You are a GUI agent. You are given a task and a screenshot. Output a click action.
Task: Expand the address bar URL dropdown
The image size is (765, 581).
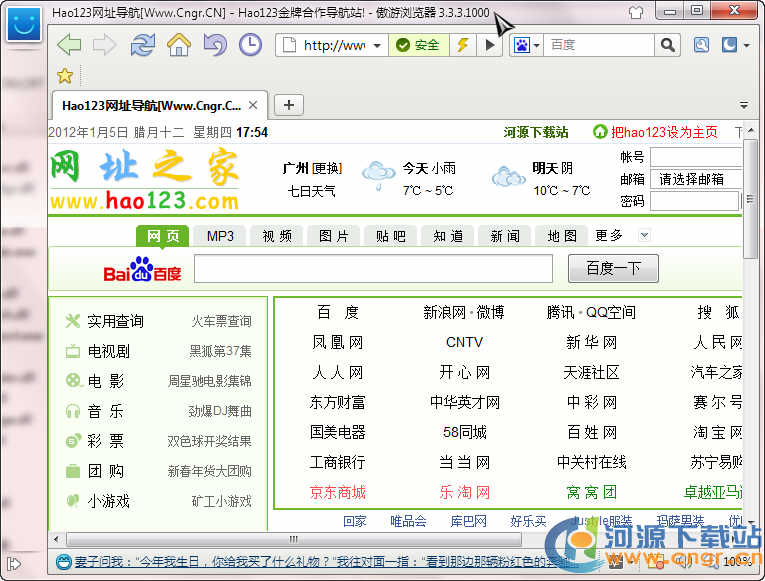377,46
